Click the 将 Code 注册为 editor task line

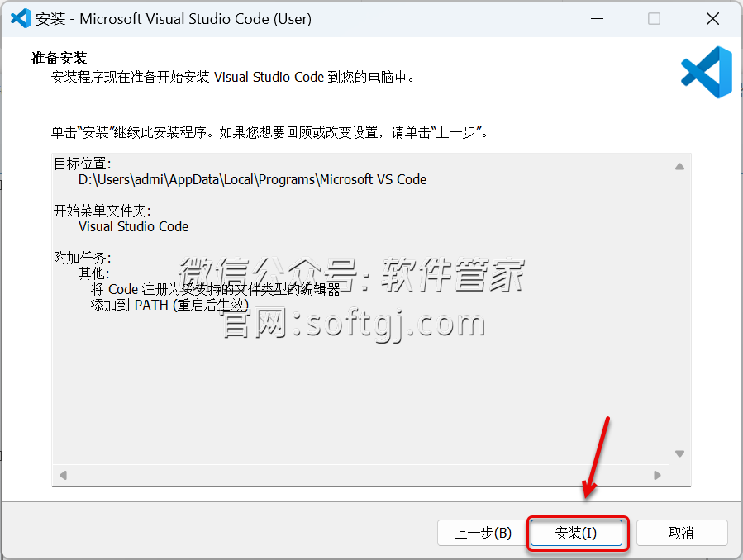pyautogui.click(x=215, y=289)
